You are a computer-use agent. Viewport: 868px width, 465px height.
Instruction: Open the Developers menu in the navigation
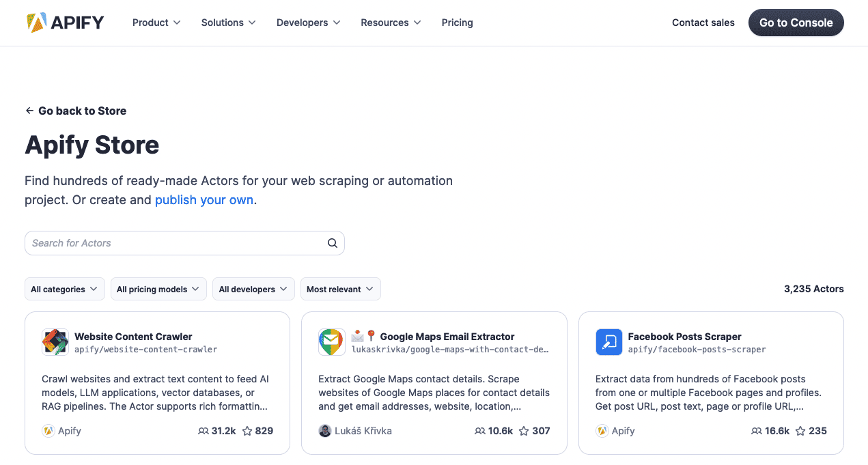coord(308,23)
